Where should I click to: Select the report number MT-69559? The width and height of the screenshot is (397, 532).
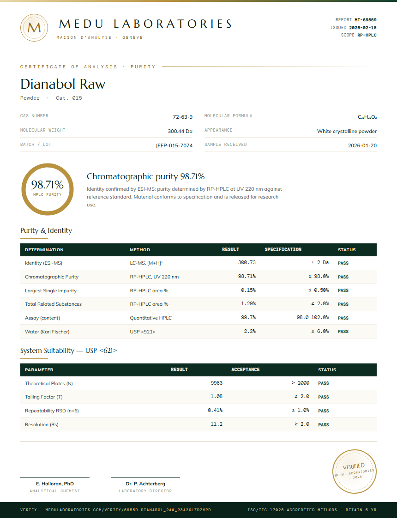click(x=366, y=20)
